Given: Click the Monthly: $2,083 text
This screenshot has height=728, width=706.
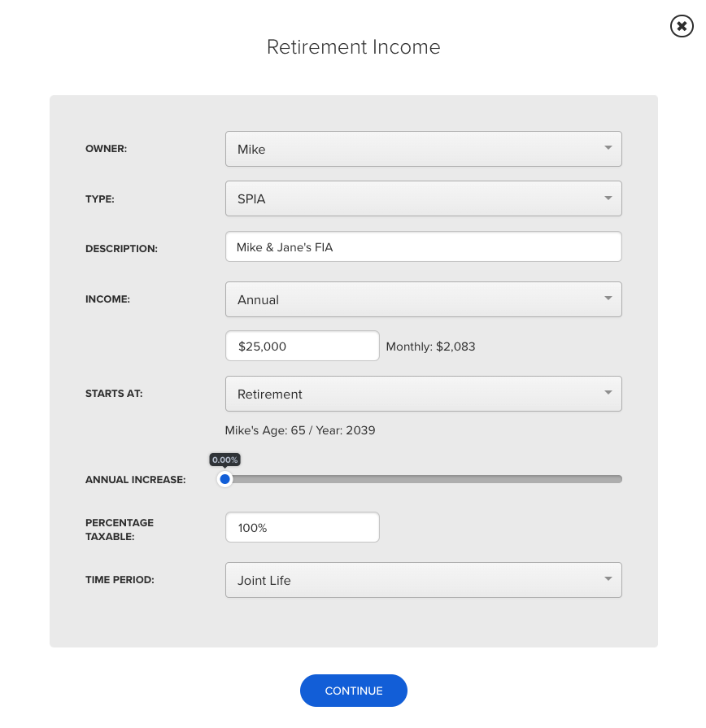Looking at the screenshot, I should tap(430, 347).
